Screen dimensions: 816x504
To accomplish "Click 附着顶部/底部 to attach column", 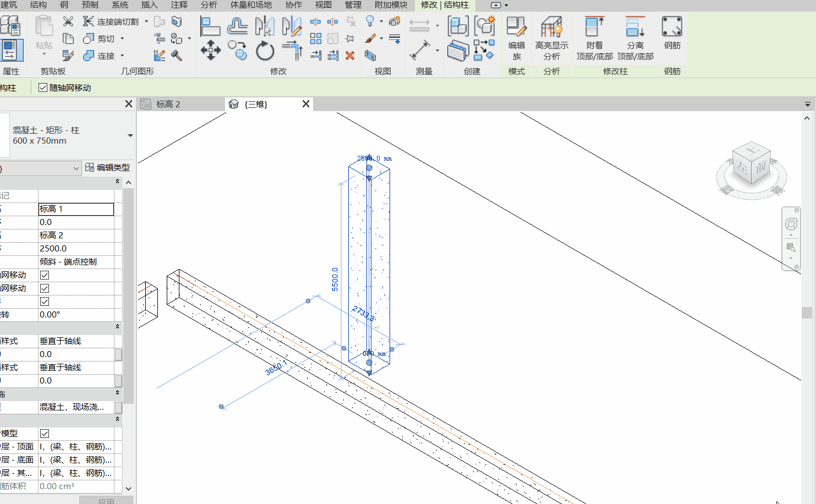I will pyautogui.click(x=594, y=39).
